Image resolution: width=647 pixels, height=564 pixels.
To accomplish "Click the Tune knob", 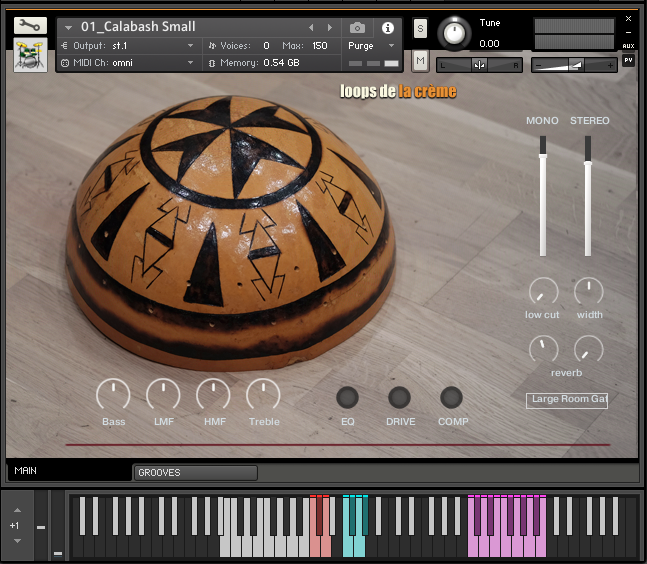I will tap(454, 33).
